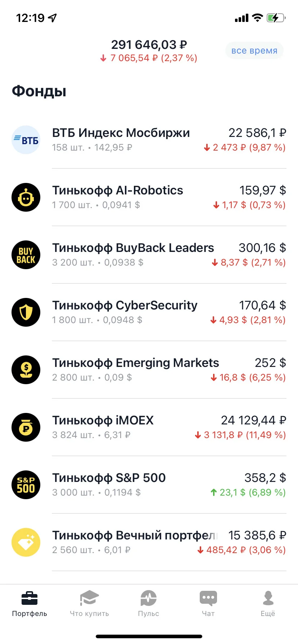Open Тинькофф S&P 500 position
The width and height of the screenshot is (298, 644).
point(149,485)
